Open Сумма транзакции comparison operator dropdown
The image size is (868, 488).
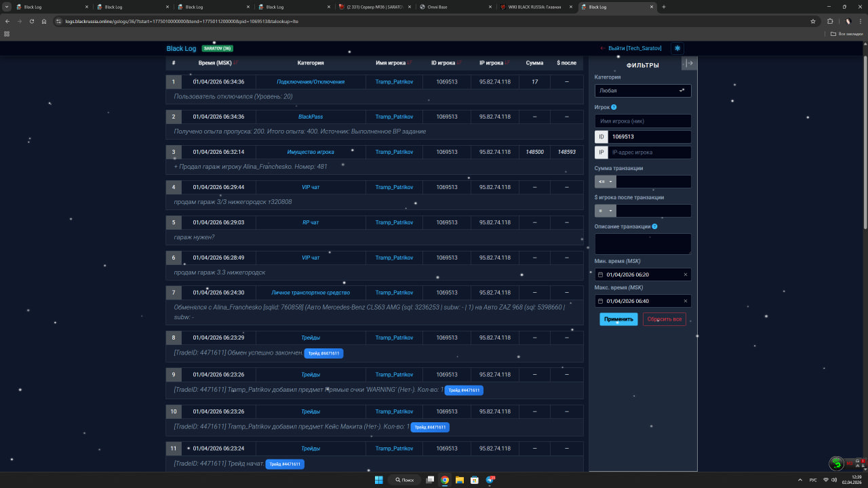[605, 182]
